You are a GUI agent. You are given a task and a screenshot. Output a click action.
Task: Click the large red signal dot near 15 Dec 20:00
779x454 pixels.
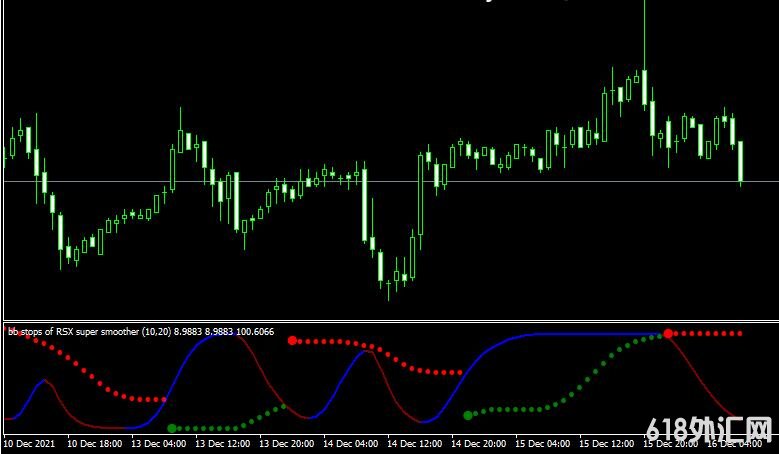pos(668,333)
